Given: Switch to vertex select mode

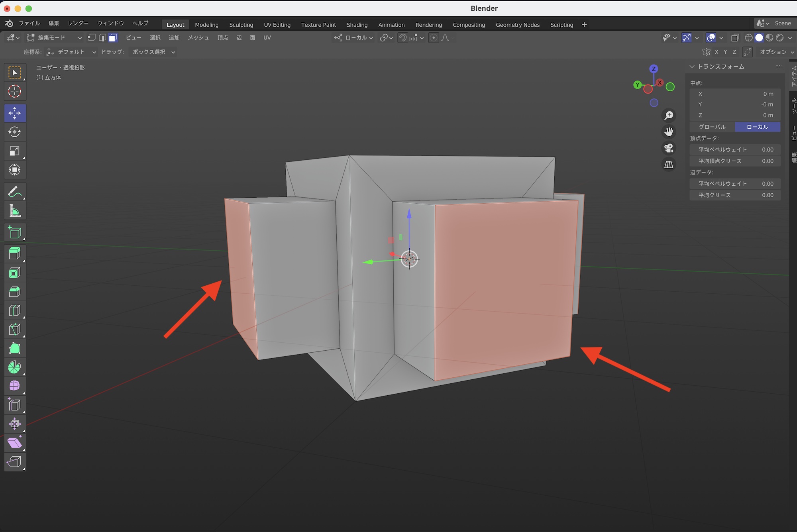Looking at the screenshot, I should pyautogui.click(x=92, y=37).
